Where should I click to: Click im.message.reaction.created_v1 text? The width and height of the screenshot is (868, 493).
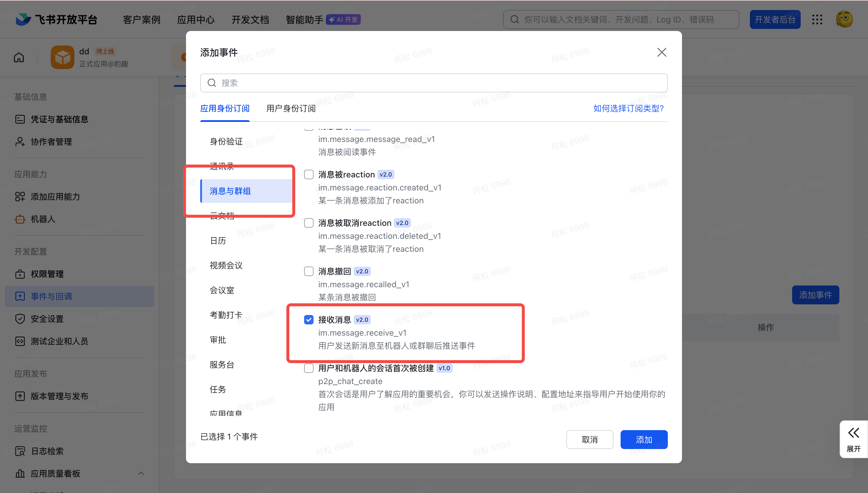coord(380,187)
